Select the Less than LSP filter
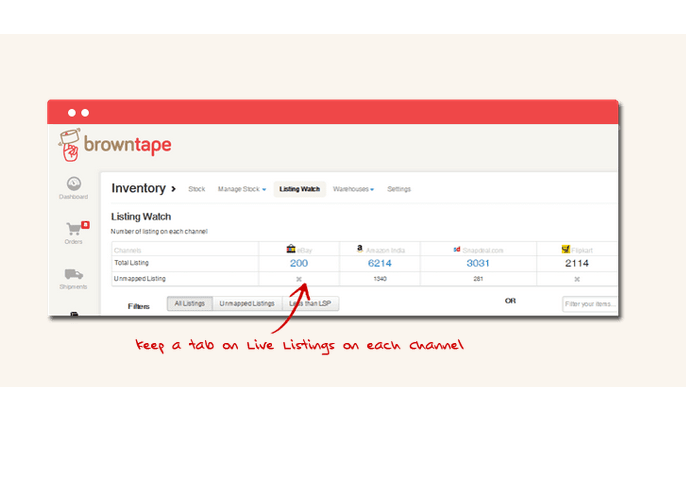The height and width of the screenshot is (500, 691). 310,304
